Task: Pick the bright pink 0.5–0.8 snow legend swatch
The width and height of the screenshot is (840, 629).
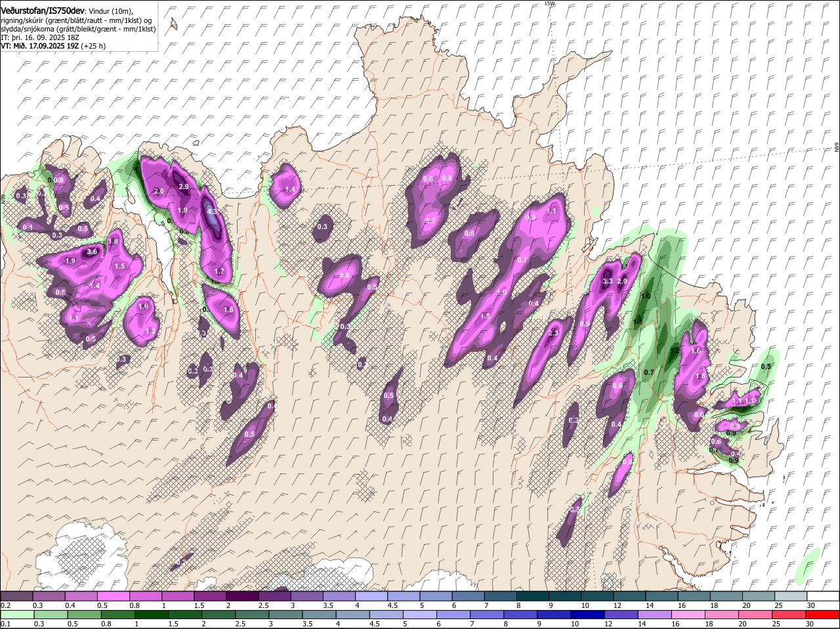Action: click(x=114, y=596)
